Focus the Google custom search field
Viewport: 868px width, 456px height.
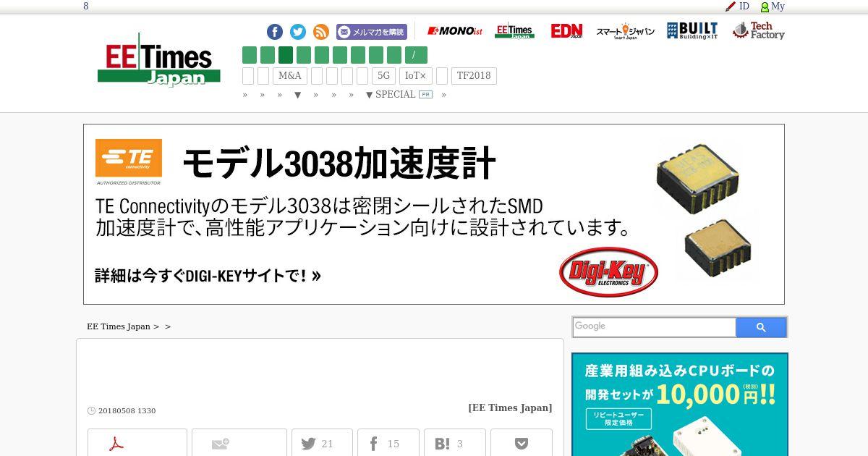point(654,327)
